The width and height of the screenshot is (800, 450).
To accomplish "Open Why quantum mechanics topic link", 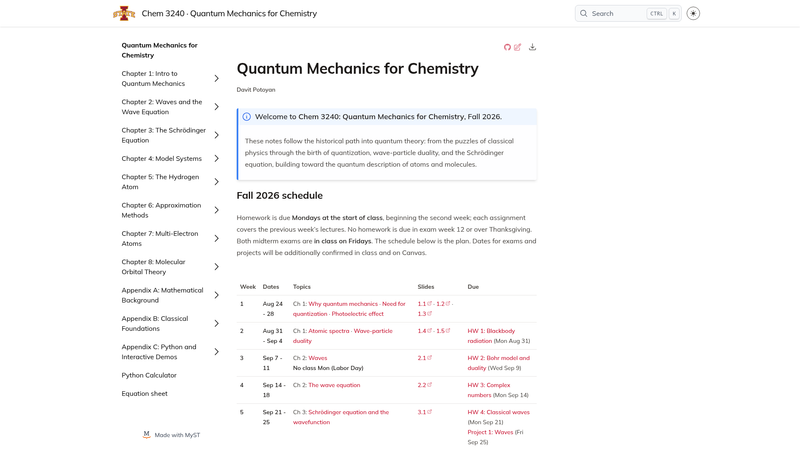I will pos(343,304).
